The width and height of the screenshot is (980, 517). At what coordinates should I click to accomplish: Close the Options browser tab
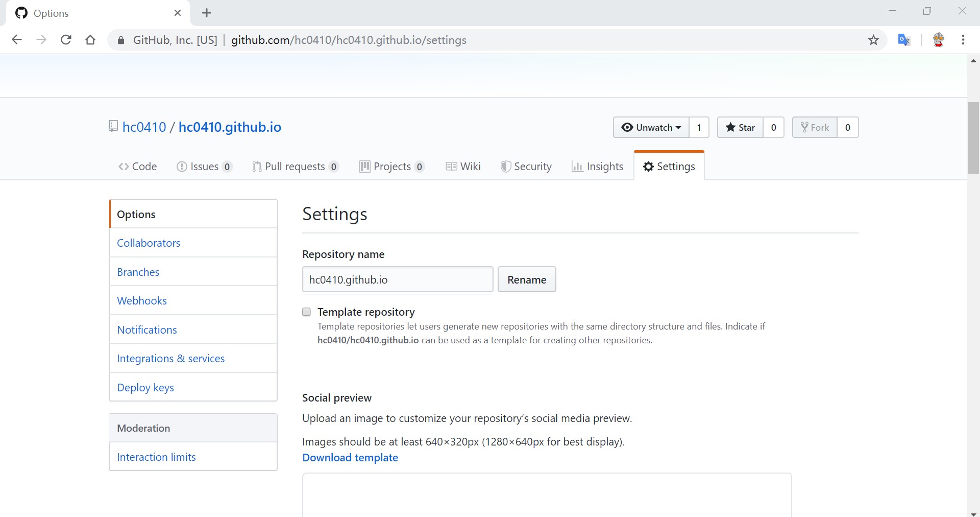178,13
